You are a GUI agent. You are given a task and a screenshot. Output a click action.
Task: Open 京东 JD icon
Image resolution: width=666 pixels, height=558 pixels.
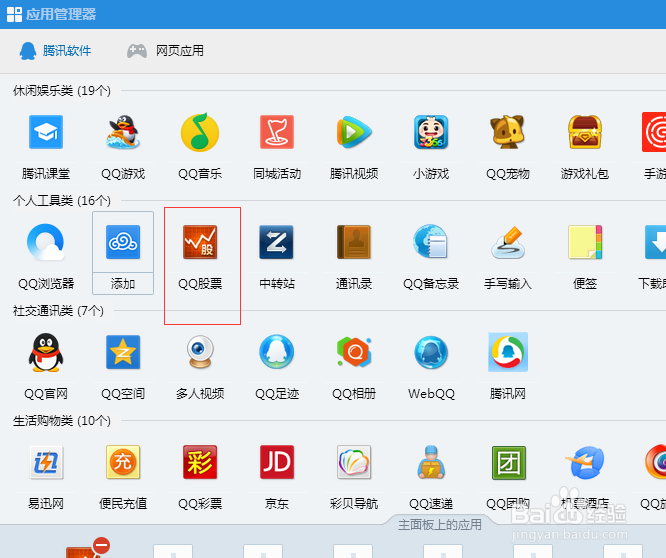(x=277, y=462)
